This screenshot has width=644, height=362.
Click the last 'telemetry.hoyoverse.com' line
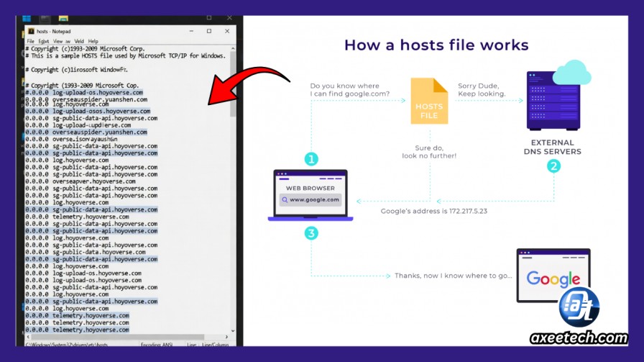click(x=77, y=330)
